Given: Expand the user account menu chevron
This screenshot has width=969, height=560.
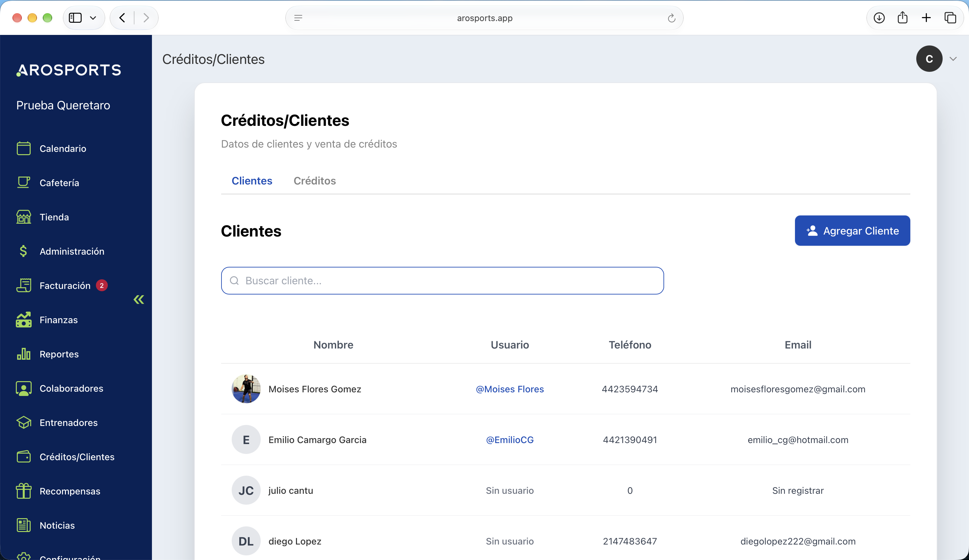Looking at the screenshot, I should click(953, 59).
